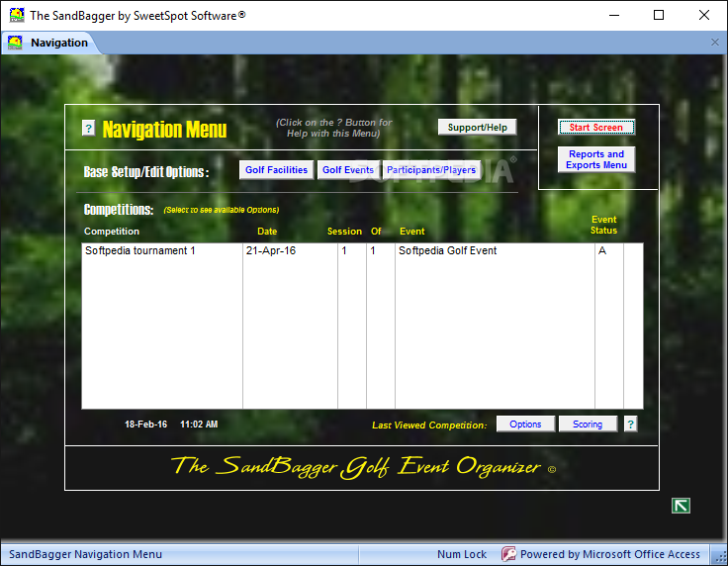
Task: Click the Navigation tab icon
Action: click(15, 43)
